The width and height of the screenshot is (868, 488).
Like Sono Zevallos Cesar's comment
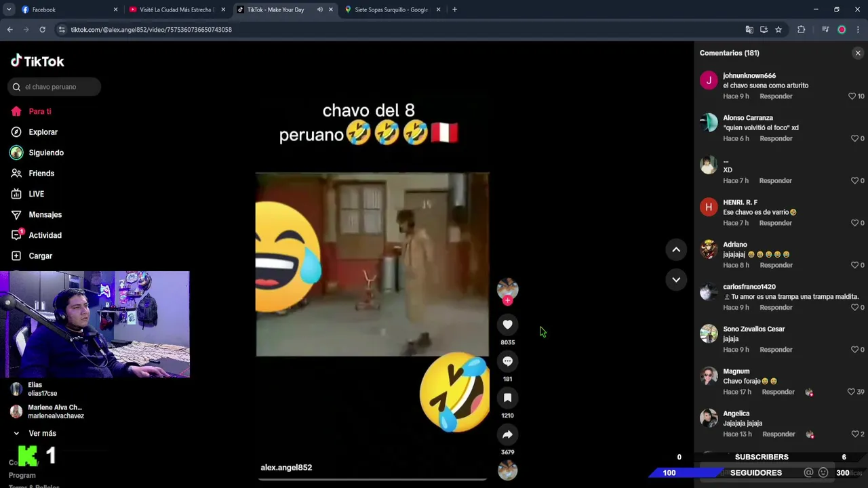[854, 350]
